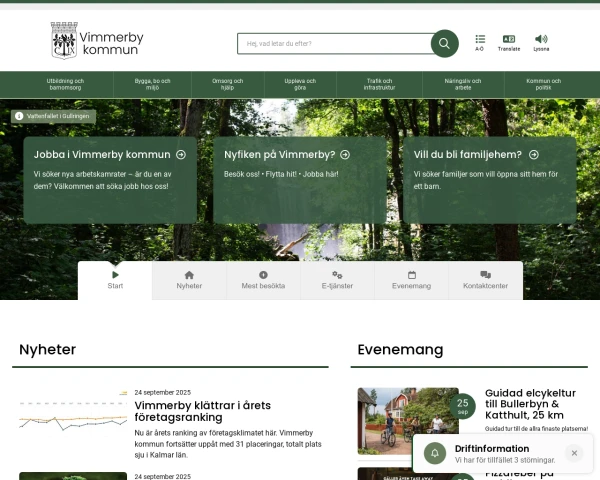The width and height of the screenshot is (600, 480).
Task: Switch to the Evenemang tab
Action: [411, 280]
